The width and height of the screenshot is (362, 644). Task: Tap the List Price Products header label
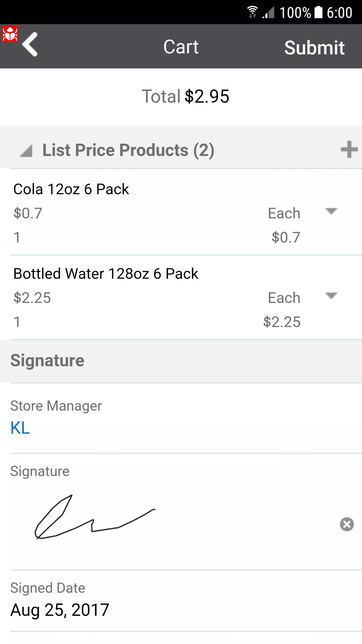pos(128,150)
